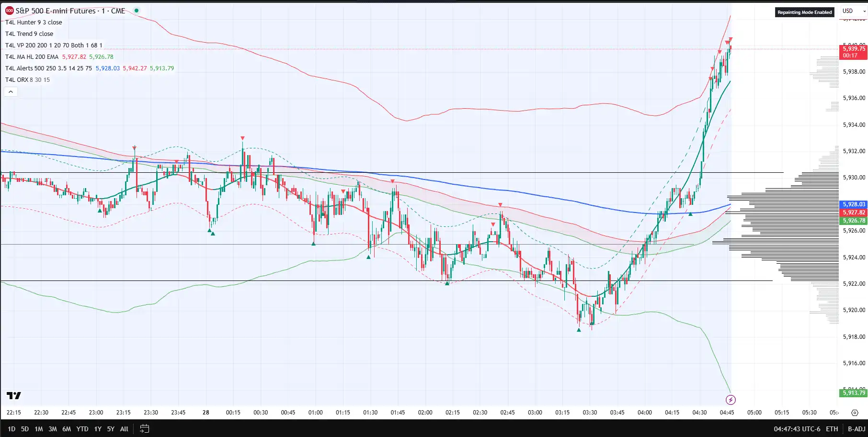Open timezone menu showing UTC-6
The width and height of the screenshot is (868, 437).
(x=797, y=429)
